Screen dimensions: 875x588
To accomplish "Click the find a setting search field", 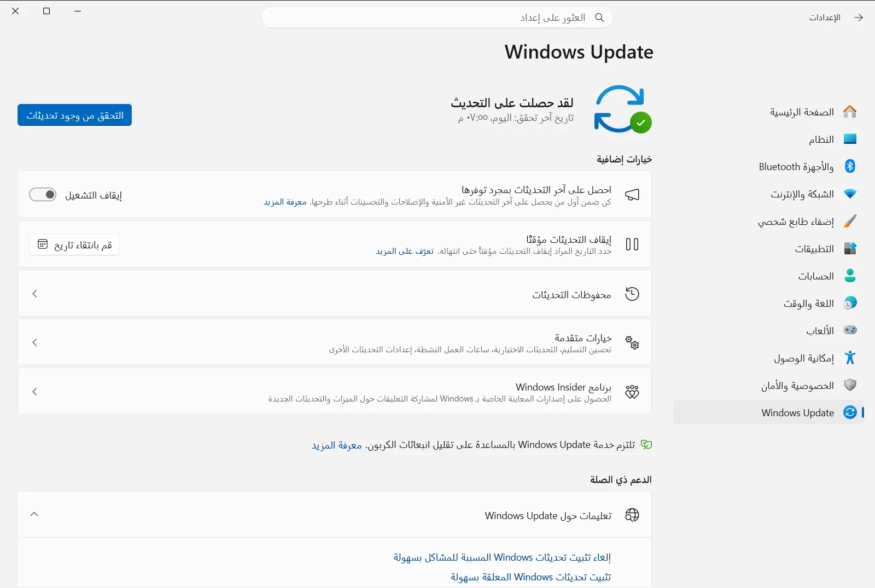I will point(437,18).
